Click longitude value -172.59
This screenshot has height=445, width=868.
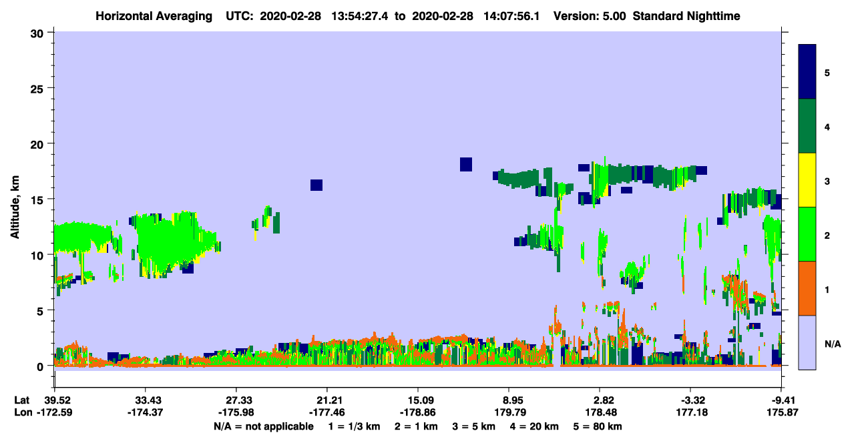[x=55, y=412]
